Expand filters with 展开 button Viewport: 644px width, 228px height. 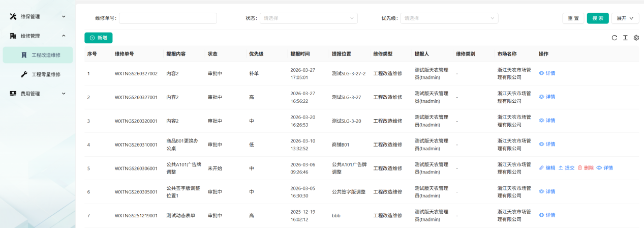625,18
